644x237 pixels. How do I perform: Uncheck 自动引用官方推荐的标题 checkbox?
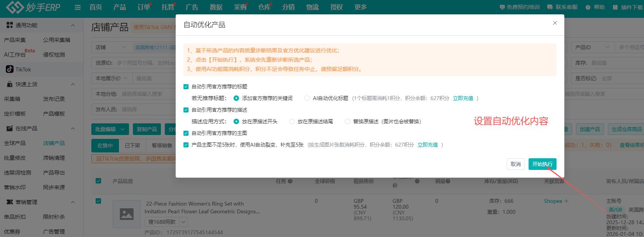tap(186, 86)
